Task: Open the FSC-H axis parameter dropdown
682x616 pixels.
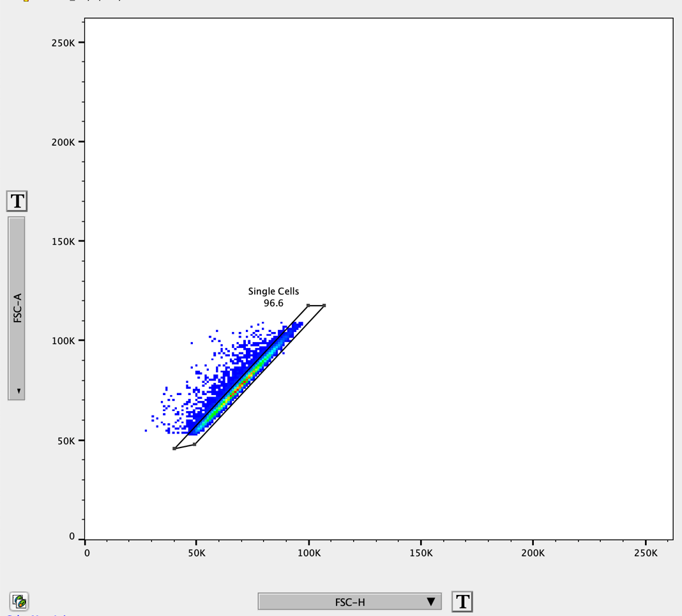Action: (x=348, y=601)
